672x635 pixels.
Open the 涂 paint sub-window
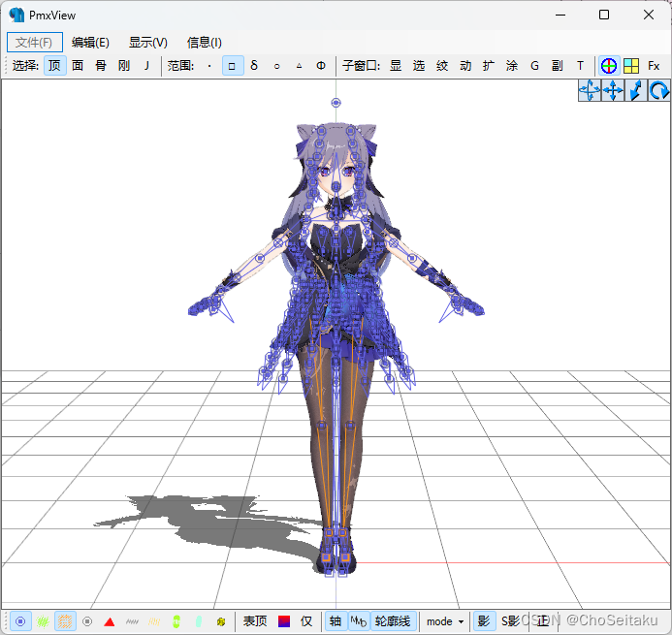[511, 66]
